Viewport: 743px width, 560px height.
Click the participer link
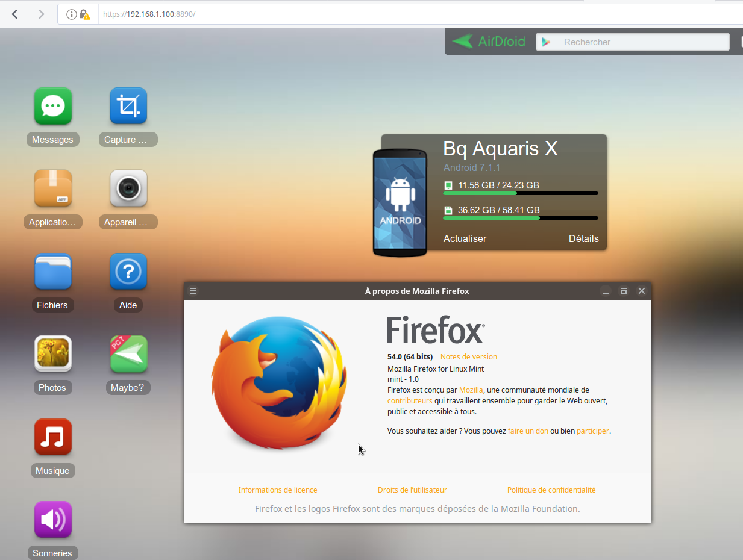pos(593,431)
